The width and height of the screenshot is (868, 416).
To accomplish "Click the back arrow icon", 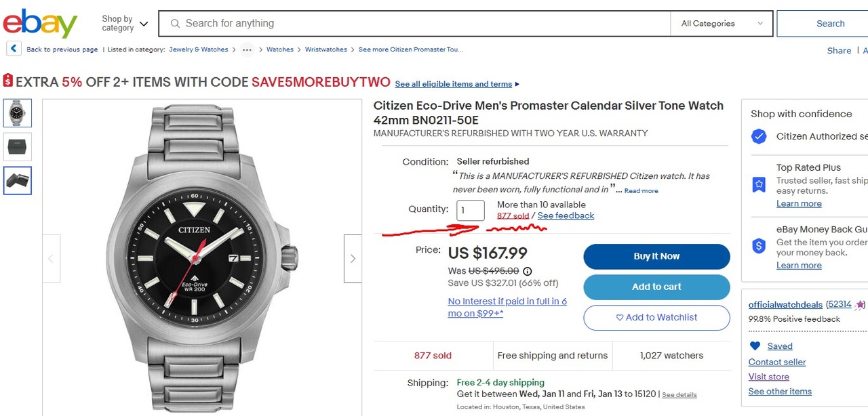I will (14, 49).
